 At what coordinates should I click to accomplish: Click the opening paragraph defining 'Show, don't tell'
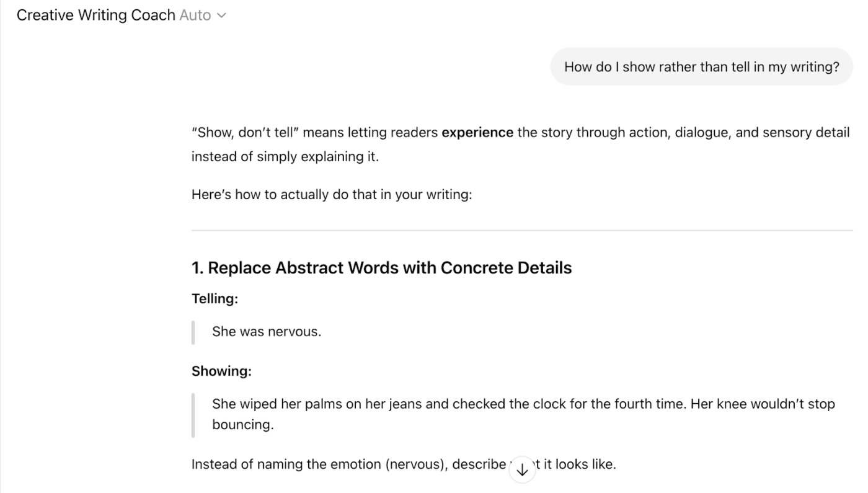coord(521,144)
